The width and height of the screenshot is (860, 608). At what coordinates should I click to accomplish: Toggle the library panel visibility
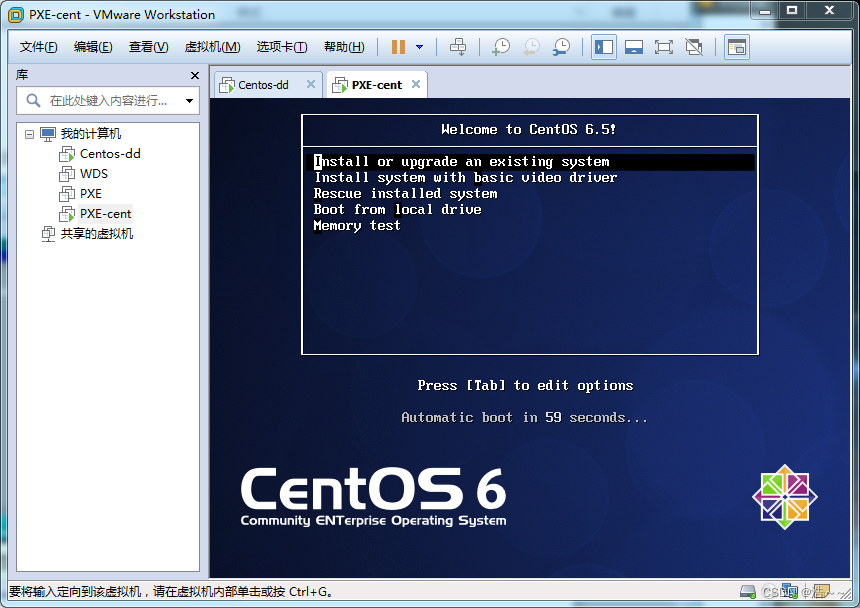603,47
